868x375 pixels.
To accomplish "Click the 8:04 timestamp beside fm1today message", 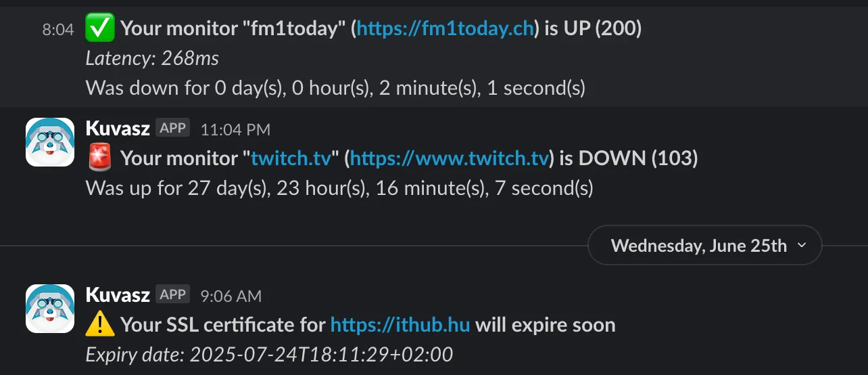I will coord(58,30).
